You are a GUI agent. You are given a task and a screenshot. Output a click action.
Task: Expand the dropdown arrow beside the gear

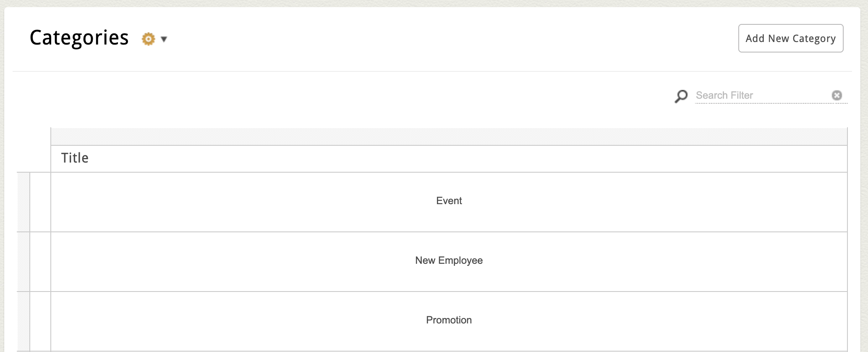[x=164, y=39]
